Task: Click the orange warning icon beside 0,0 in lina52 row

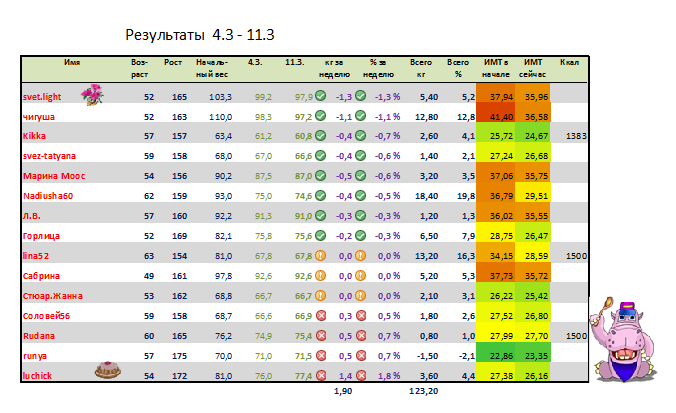Action: tap(361, 255)
